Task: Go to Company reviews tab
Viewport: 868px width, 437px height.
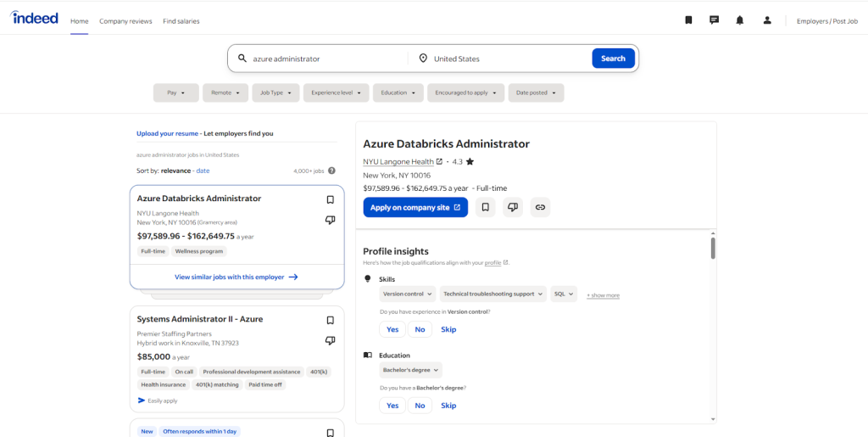Action: click(x=125, y=21)
